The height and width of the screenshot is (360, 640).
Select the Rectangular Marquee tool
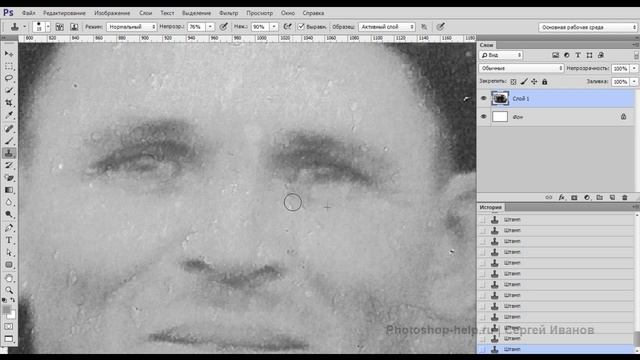(9, 66)
